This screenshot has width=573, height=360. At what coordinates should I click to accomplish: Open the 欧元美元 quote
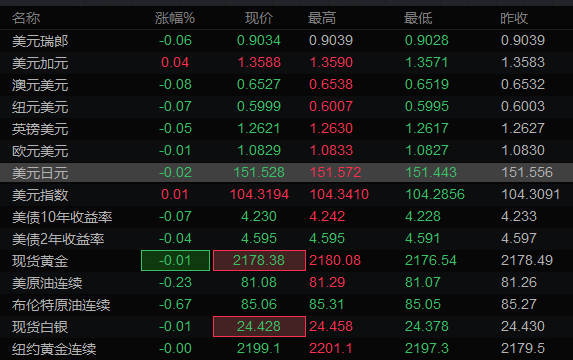pyautogui.click(x=286, y=151)
